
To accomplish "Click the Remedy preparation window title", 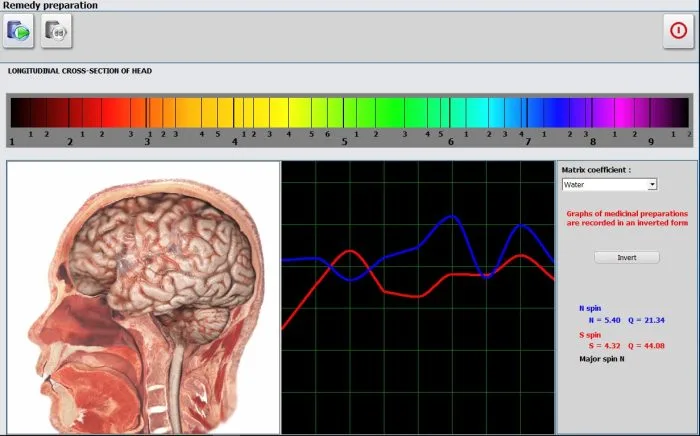I will [x=49, y=6].
